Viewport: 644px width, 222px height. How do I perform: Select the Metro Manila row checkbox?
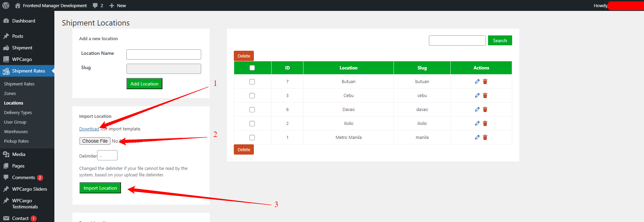click(x=252, y=138)
